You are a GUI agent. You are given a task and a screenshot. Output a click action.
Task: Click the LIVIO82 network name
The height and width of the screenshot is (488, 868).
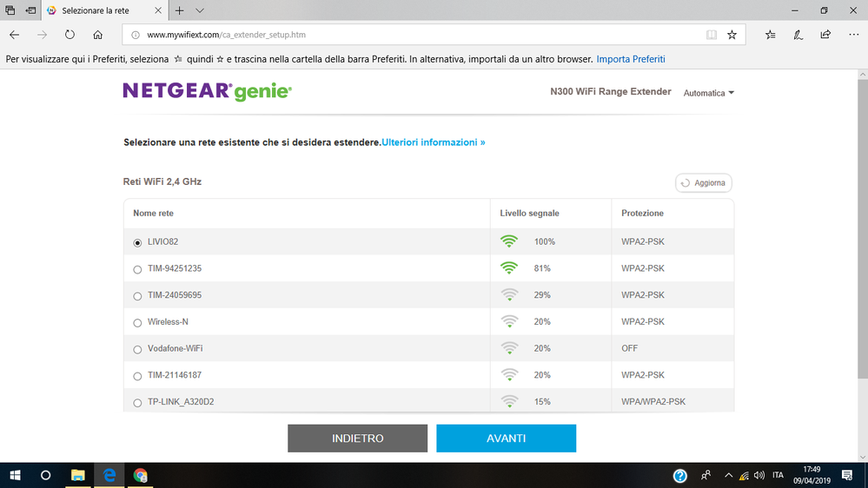pyautogui.click(x=162, y=241)
